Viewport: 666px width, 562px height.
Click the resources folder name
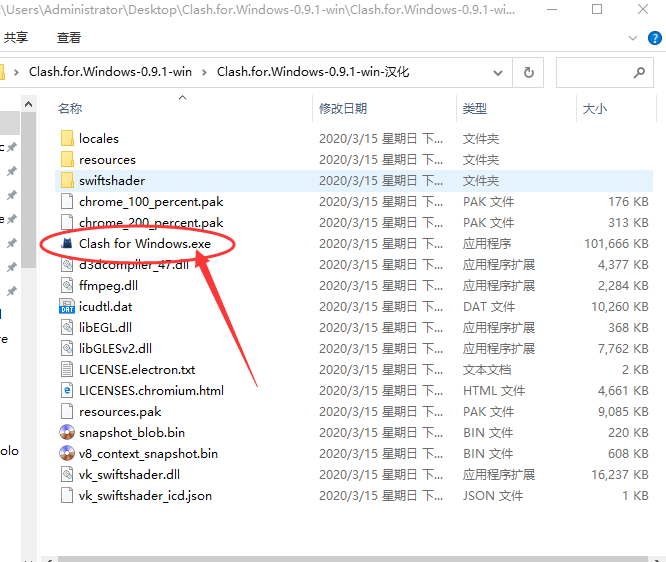click(x=107, y=159)
